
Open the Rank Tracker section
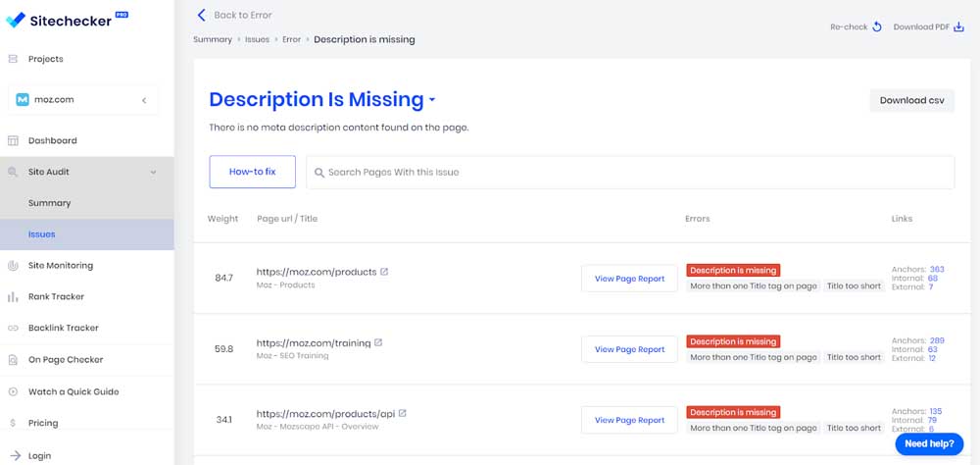[56, 296]
